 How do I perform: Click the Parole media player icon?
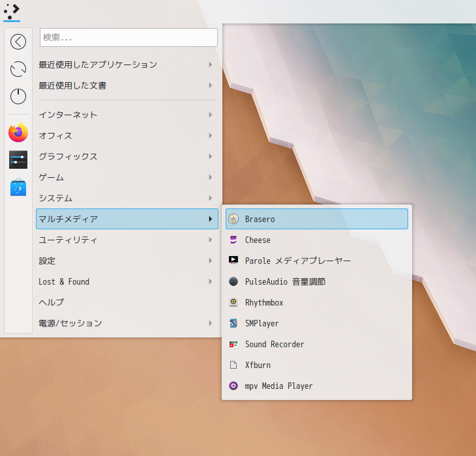pyautogui.click(x=233, y=261)
